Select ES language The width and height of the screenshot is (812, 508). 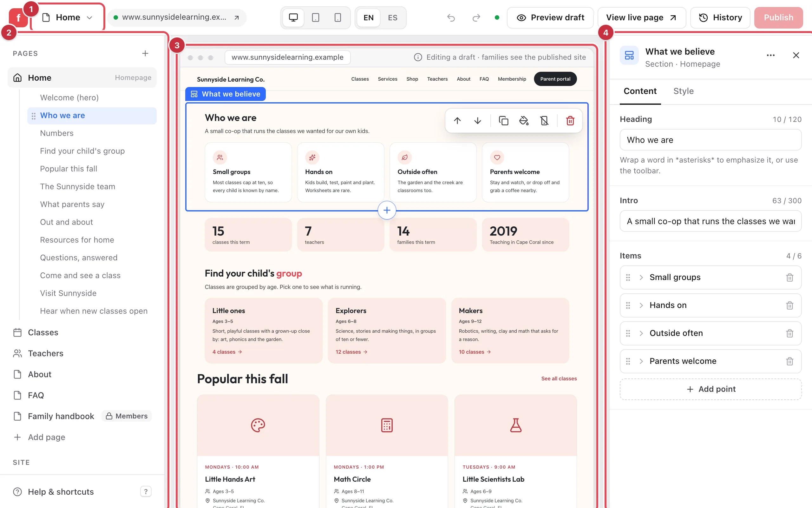pos(393,17)
